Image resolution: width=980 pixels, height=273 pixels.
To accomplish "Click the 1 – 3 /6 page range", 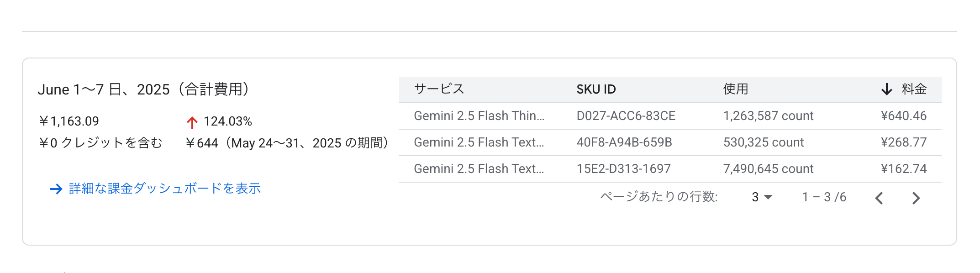I will 824,197.
